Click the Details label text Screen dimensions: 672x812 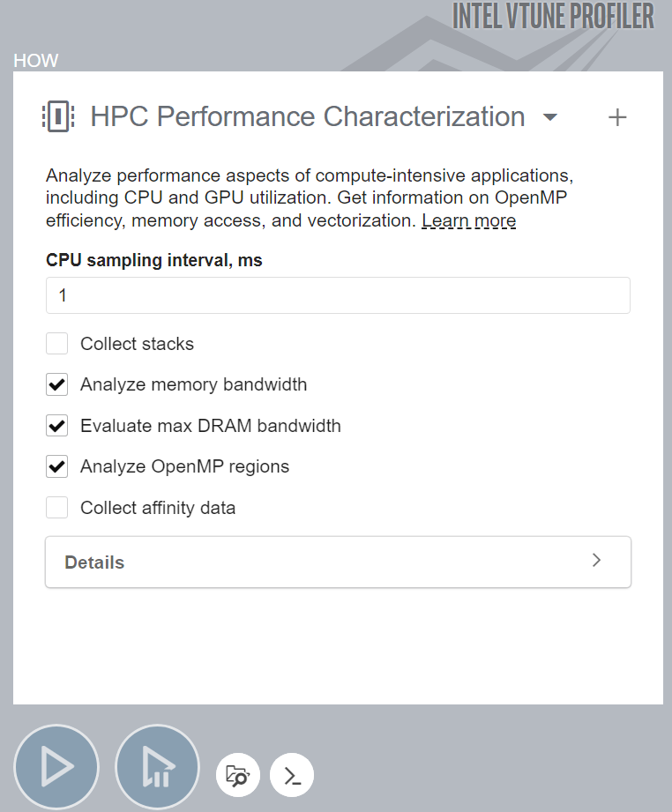pyautogui.click(x=94, y=562)
